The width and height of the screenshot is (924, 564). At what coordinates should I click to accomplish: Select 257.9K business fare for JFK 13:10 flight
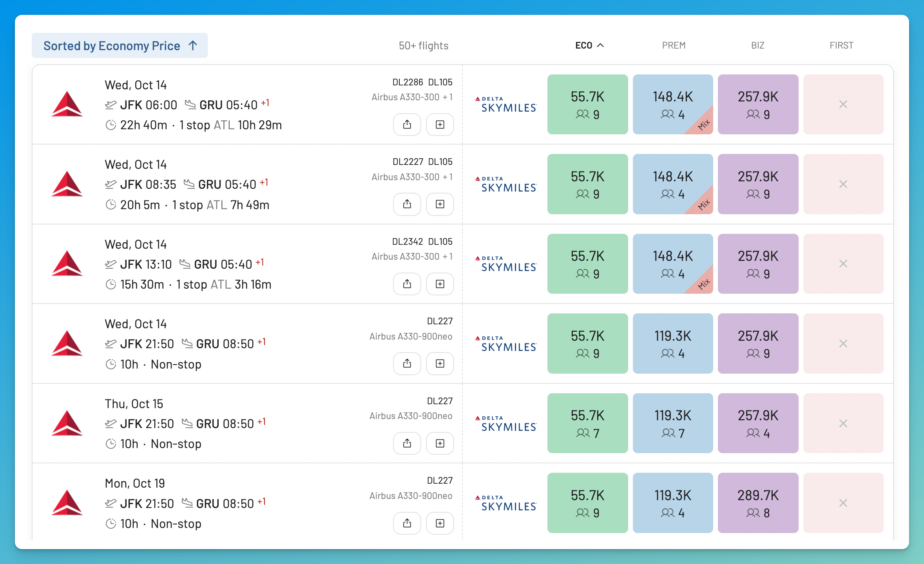click(x=758, y=264)
